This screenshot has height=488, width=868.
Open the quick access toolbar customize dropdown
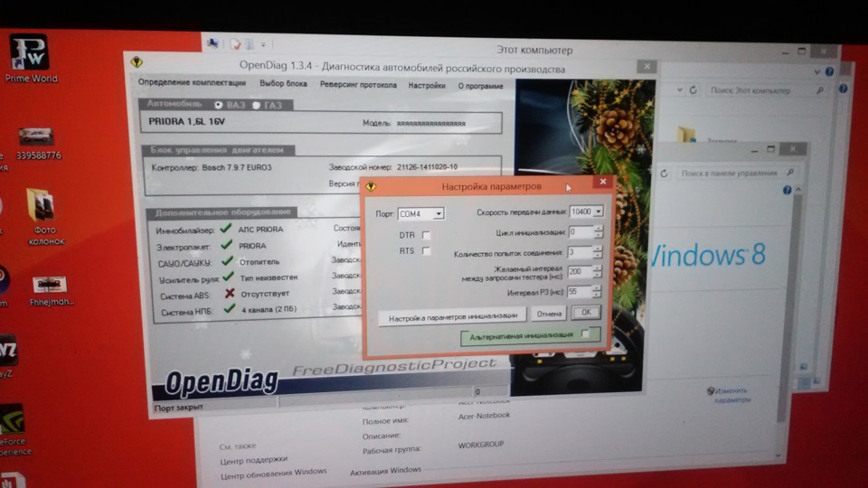(263, 44)
